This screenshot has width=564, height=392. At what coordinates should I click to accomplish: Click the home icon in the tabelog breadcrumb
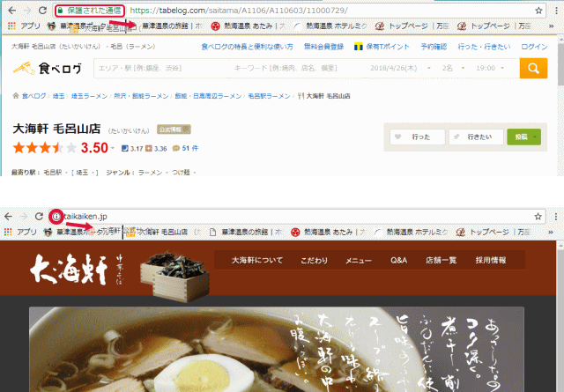point(16,96)
